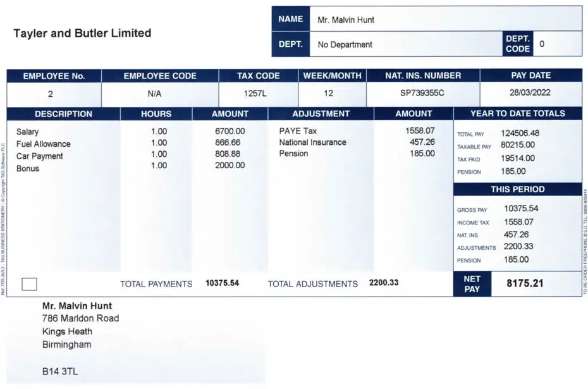Select address line 786 Marldon Road
Viewport: 588px width, 389px height.
coord(81,319)
